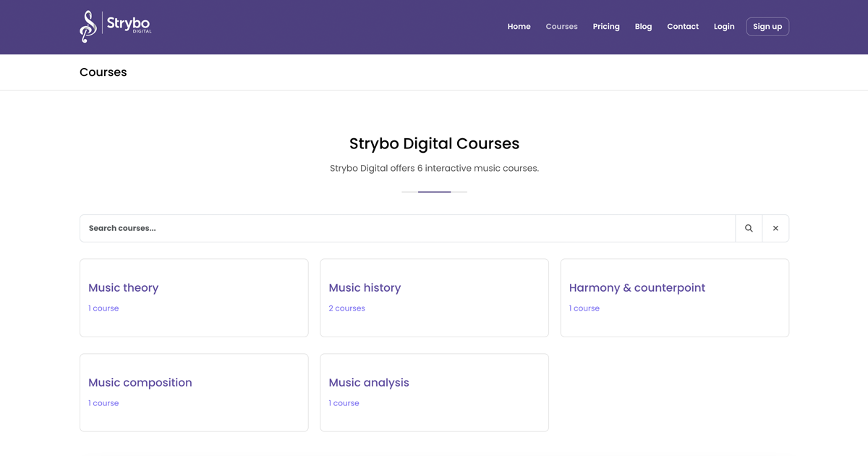This screenshot has height=456, width=868.
Task: Clear the search with the X icon
Action: 775,228
